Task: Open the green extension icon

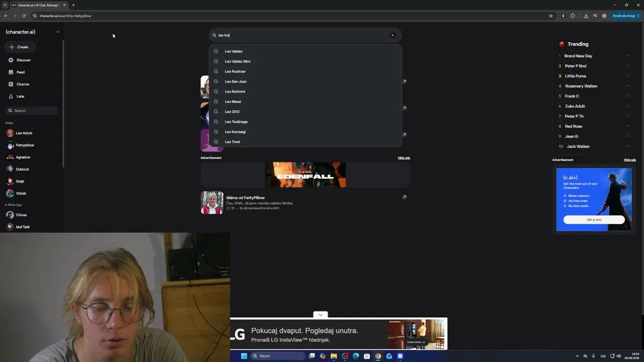Action: 563,16
